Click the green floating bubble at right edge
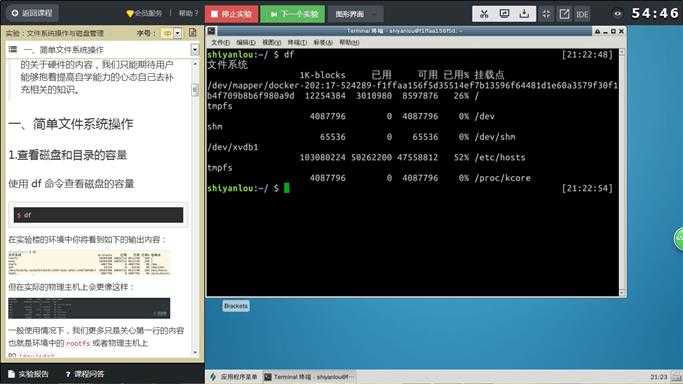683x384 pixels. 678,239
